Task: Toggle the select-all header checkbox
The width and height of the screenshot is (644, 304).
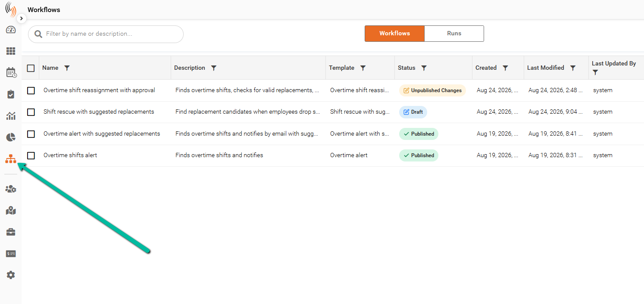Action: pyautogui.click(x=31, y=68)
